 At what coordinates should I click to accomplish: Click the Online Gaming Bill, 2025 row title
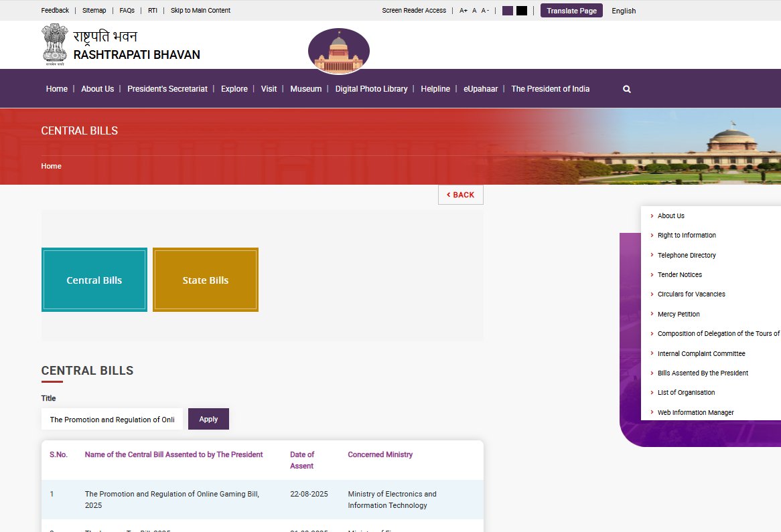click(172, 500)
